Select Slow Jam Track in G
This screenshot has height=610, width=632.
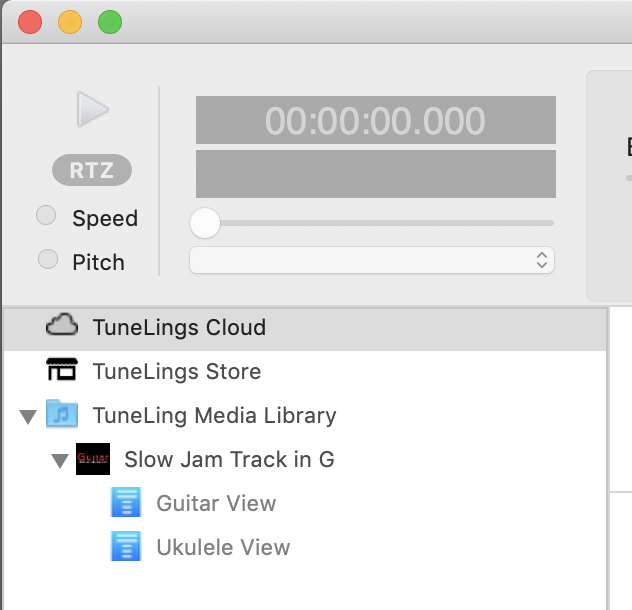click(x=229, y=459)
